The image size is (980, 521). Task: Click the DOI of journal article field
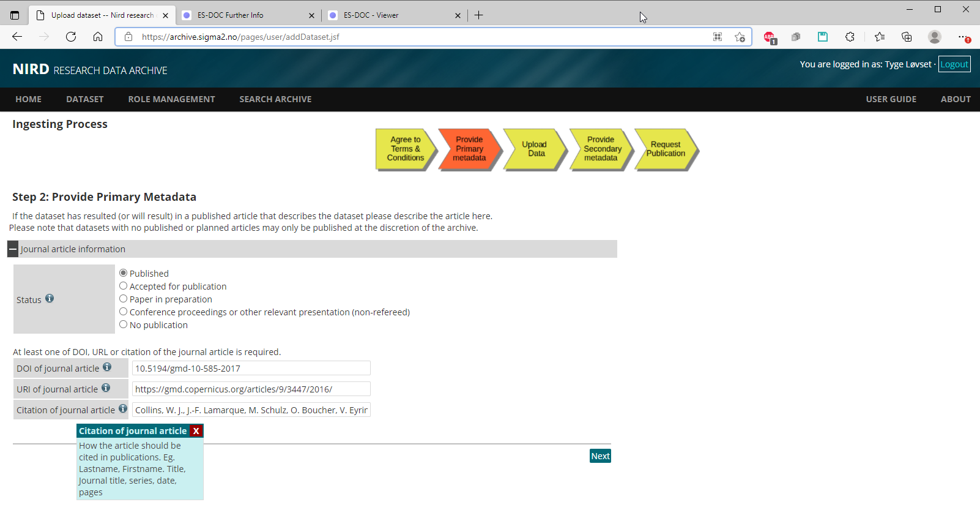pyautogui.click(x=251, y=369)
